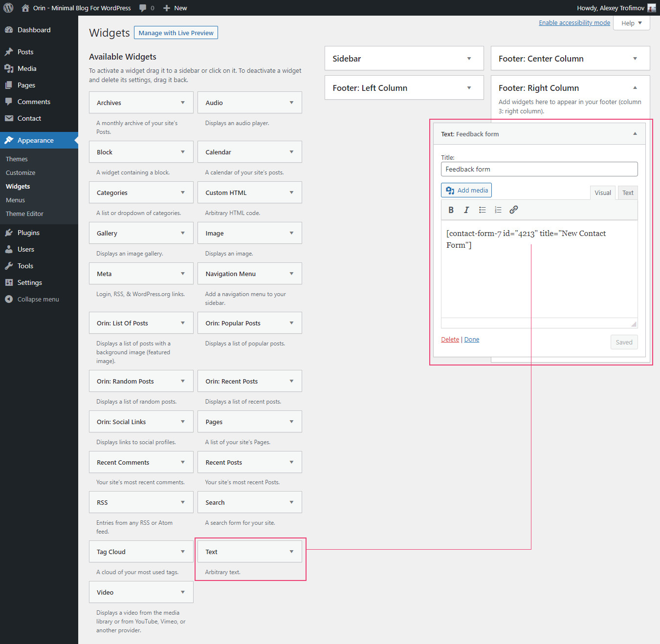Image resolution: width=660 pixels, height=644 pixels.
Task: Collapse the Feedback form text widget
Action: point(635,133)
